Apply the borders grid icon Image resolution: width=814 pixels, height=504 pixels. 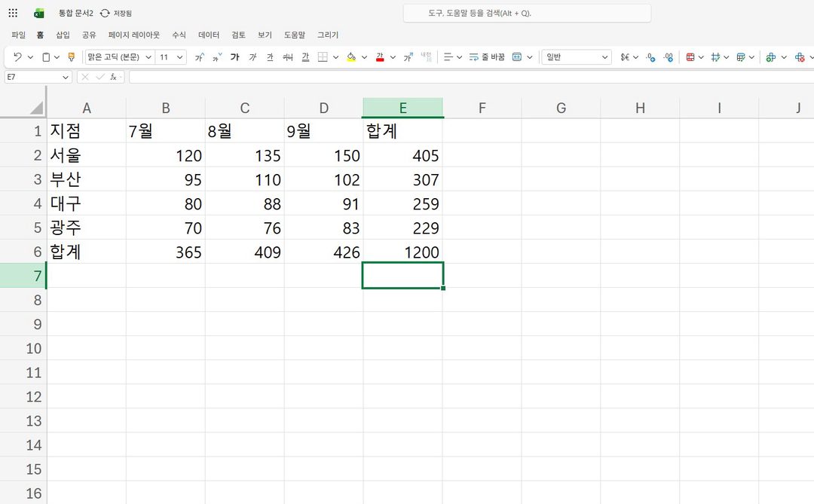pos(323,57)
